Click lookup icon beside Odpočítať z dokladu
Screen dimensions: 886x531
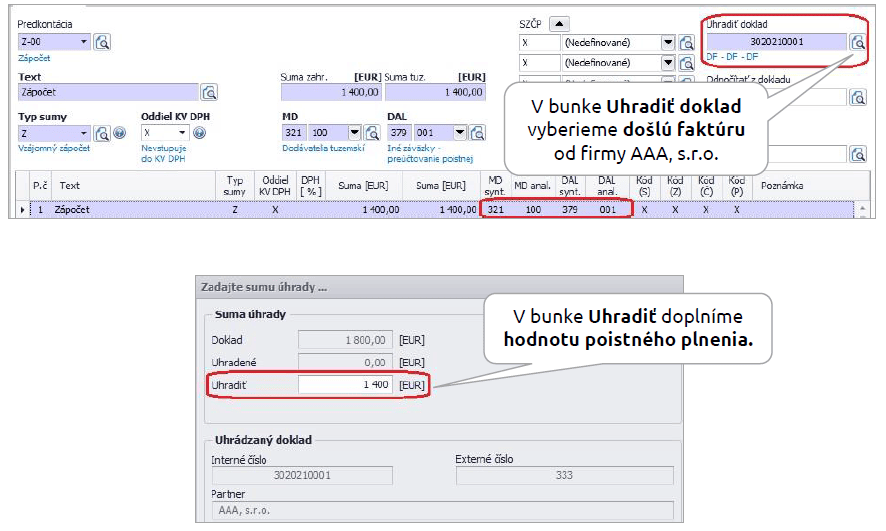[x=857, y=97]
